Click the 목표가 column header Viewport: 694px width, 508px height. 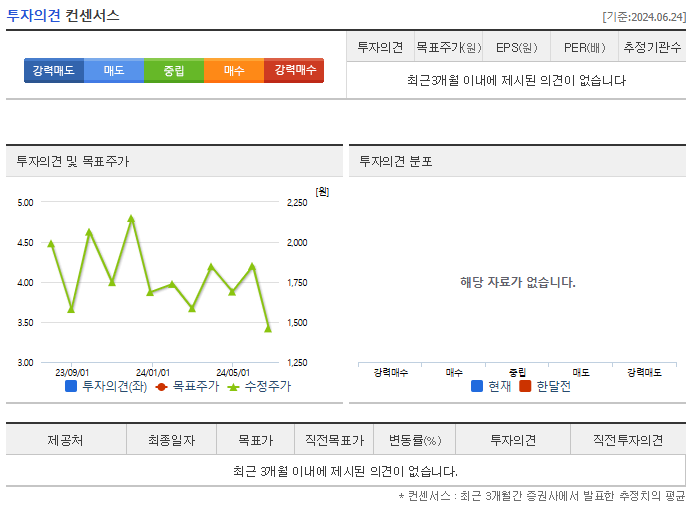click(255, 440)
